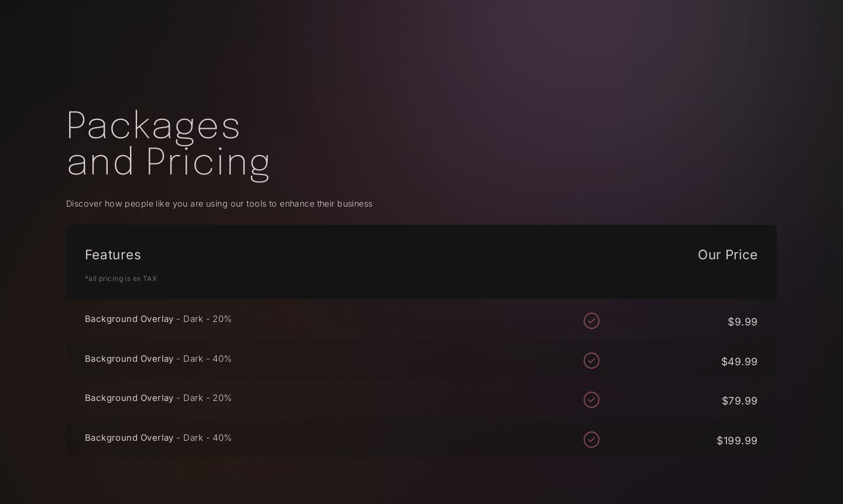
Task: Click the Our Price column header
Action: click(x=727, y=255)
